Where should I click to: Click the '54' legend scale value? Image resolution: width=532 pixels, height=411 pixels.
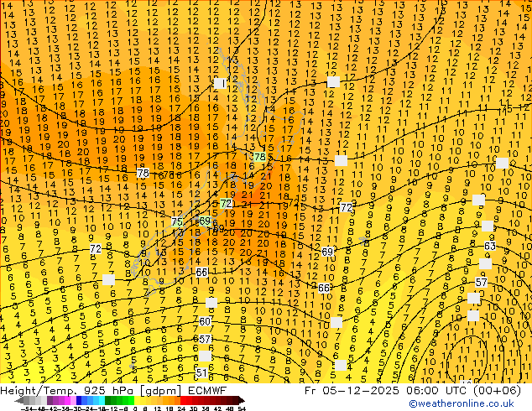click(241, 409)
